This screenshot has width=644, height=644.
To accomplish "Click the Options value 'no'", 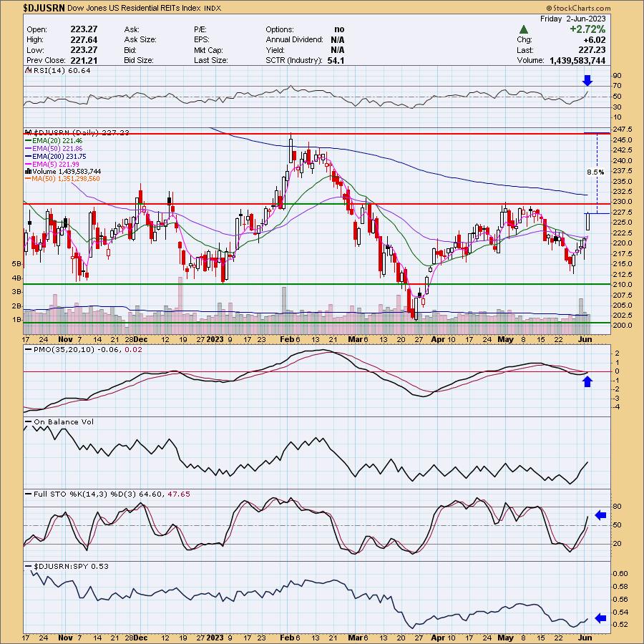I will click(339, 29).
